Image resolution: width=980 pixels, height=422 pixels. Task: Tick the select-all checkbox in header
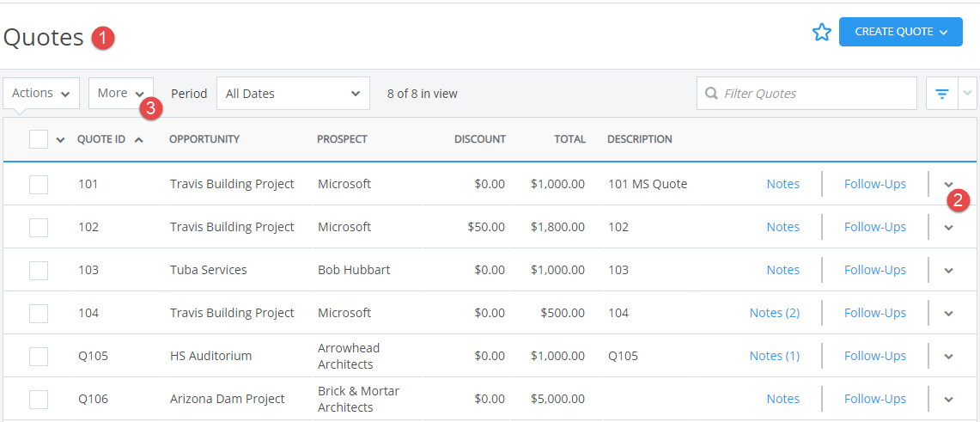pos(39,138)
